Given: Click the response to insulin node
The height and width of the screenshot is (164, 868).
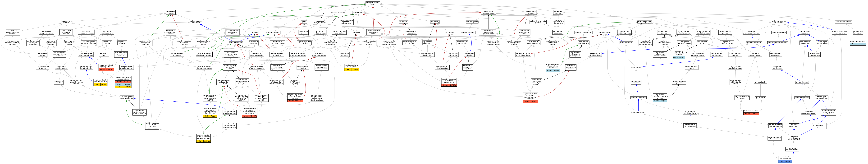Looking at the screenshot, I should coord(59,82).
